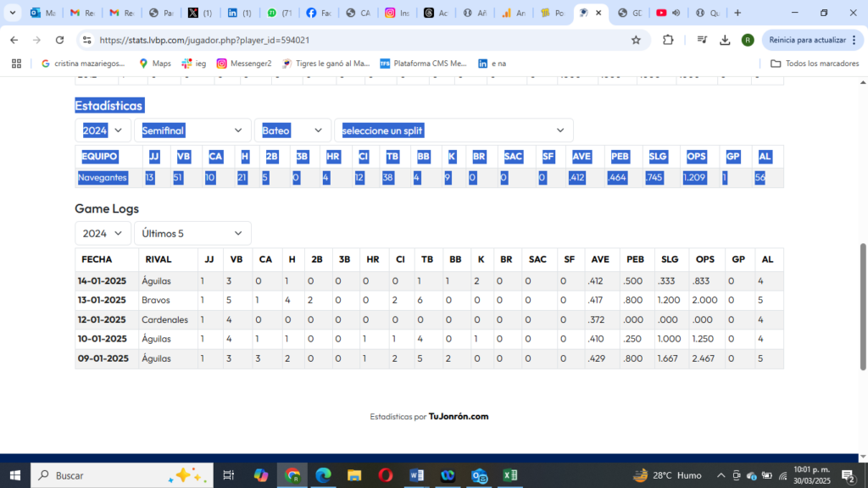The image size is (868, 488).
Task: Open the 'seleccione un split' dropdown
Action: tap(453, 130)
